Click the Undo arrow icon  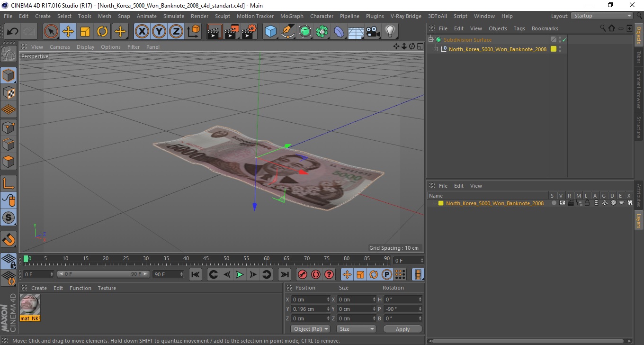click(13, 32)
